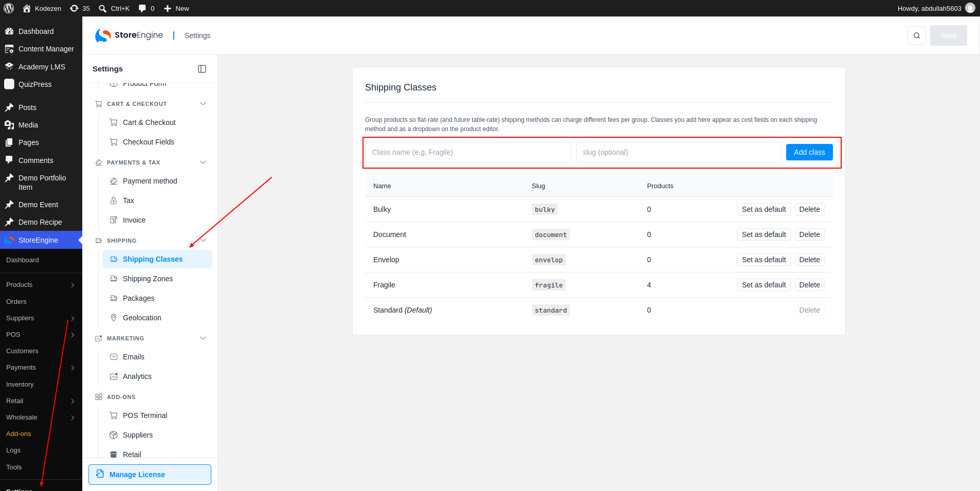Click the Dashboard gauge icon in WP menu
The width and height of the screenshot is (980, 491).
[9, 31]
